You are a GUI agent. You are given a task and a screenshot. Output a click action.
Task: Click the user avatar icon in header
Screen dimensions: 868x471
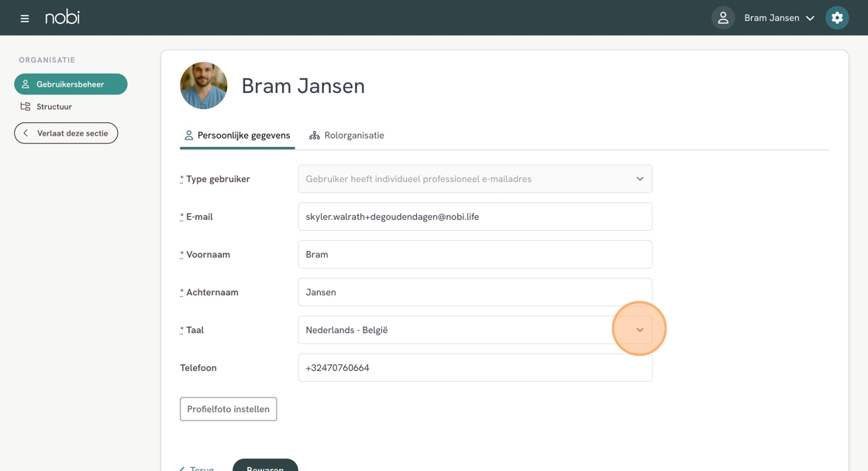(722, 18)
